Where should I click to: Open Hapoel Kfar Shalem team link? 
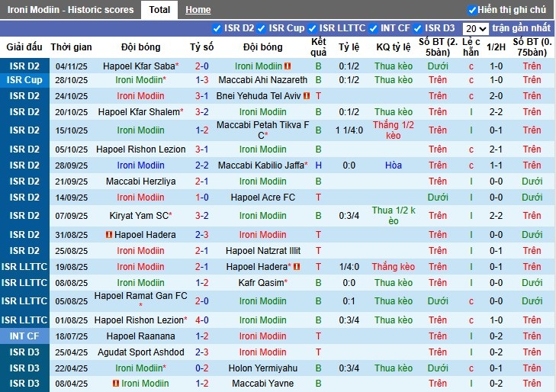point(139,112)
